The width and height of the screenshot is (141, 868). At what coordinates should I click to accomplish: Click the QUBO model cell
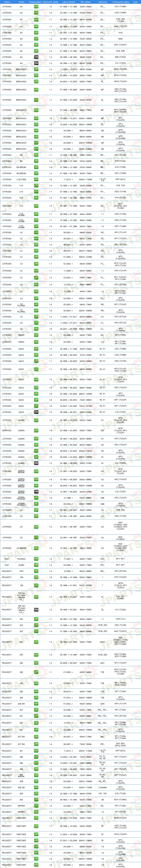click(21, 565)
